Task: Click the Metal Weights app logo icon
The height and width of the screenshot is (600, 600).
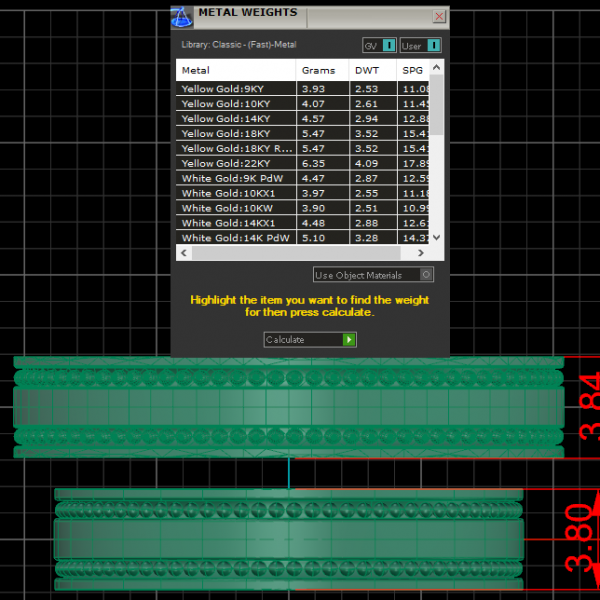Action: pyautogui.click(x=181, y=16)
